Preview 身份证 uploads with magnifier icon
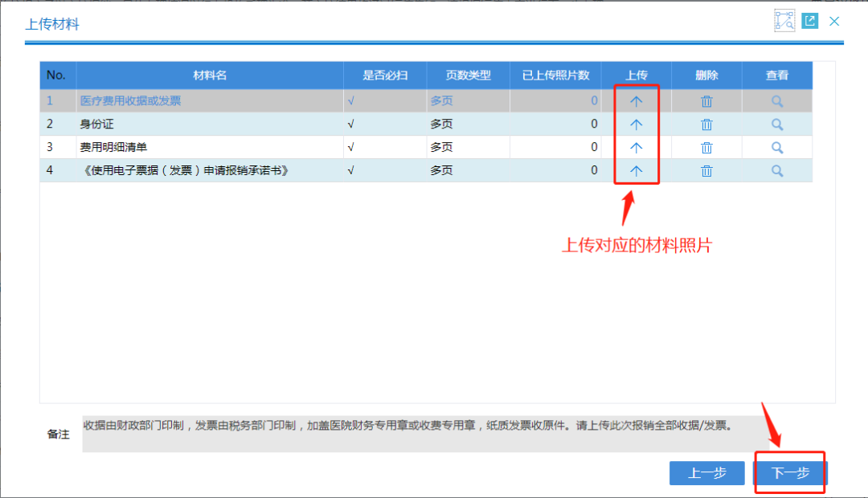Viewport: 868px width, 498px height. (776, 124)
